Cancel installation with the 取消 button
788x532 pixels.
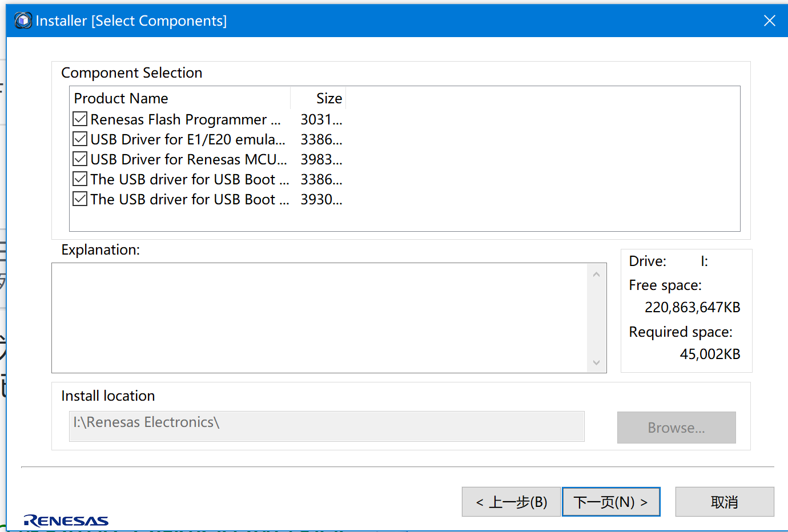pyautogui.click(x=725, y=502)
